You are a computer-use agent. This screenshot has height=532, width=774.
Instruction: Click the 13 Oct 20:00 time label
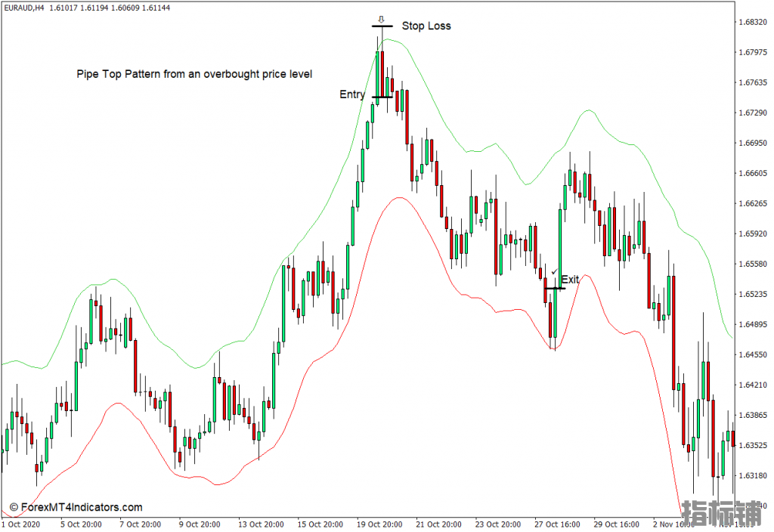pyautogui.click(x=261, y=524)
